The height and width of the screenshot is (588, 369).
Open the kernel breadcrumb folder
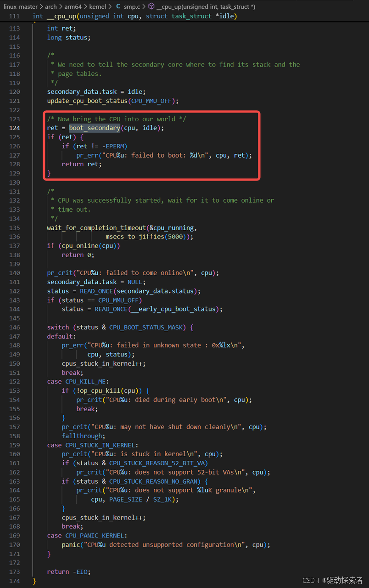(x=98, y=6)
